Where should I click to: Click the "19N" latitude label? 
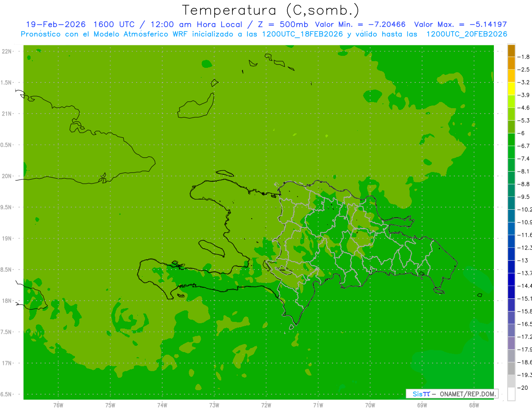pyautogui.click(x=7, y=239)
